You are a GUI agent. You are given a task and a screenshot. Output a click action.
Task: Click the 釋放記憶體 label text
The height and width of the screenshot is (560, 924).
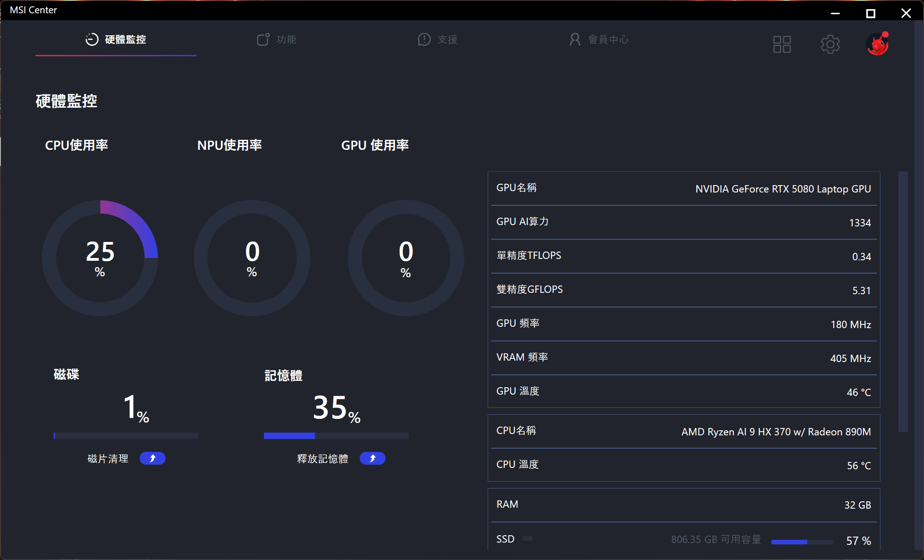[323, 459]
